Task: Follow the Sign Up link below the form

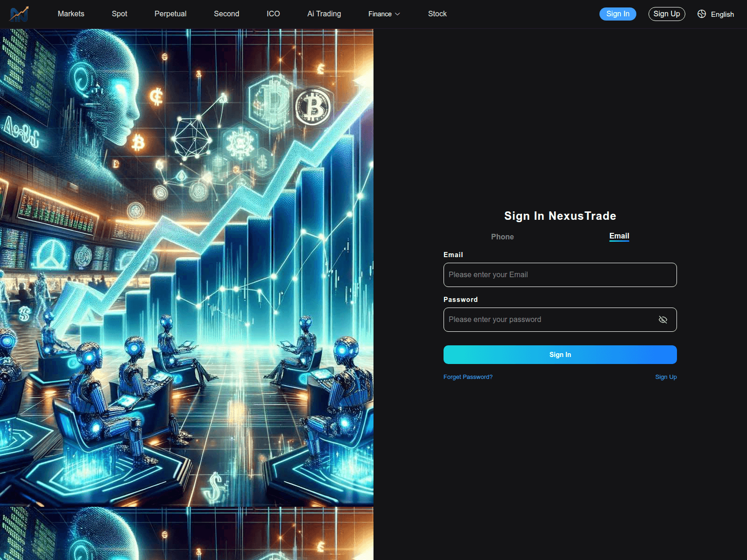Action: coord(666,377)
